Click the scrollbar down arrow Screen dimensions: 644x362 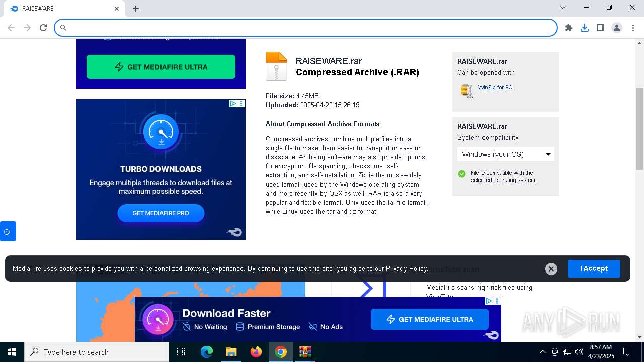(x=639, y=337)
